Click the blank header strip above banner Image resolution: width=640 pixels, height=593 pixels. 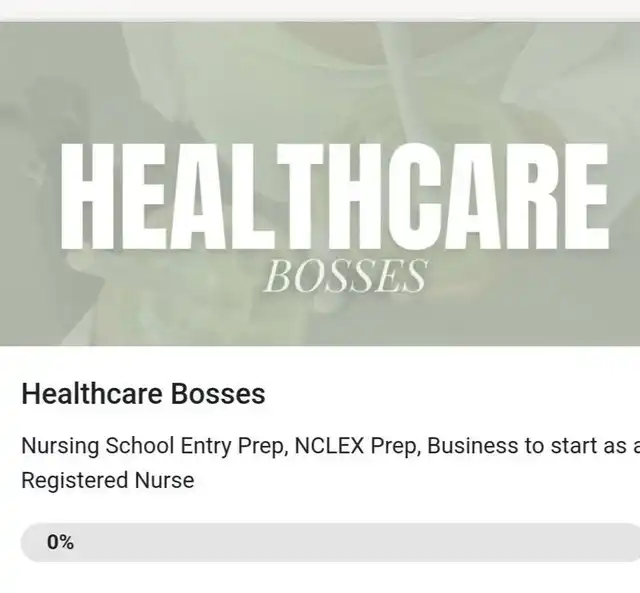(320, 10)
